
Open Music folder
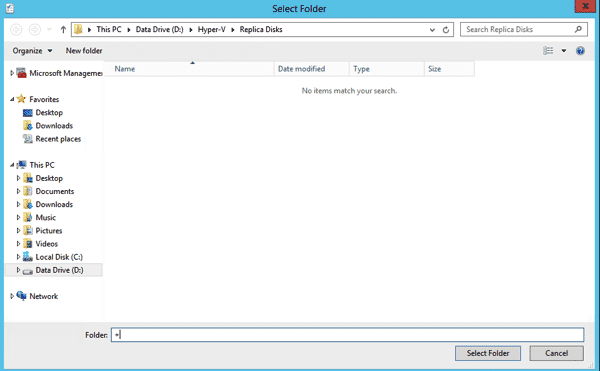46,217
